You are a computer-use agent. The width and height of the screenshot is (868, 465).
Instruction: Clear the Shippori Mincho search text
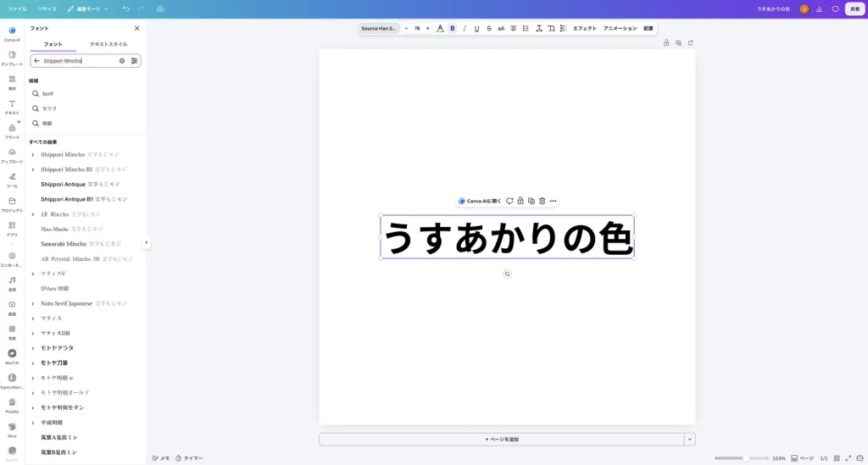[122, 61]
